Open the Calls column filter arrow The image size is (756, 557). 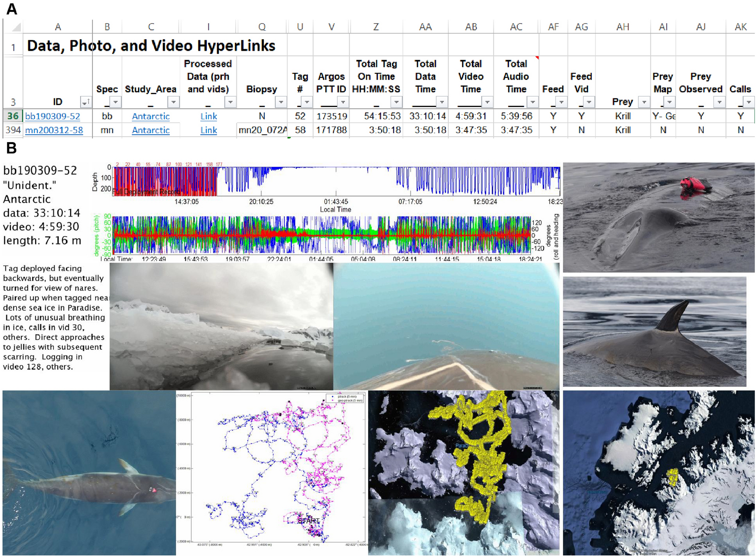pos(748,102)
